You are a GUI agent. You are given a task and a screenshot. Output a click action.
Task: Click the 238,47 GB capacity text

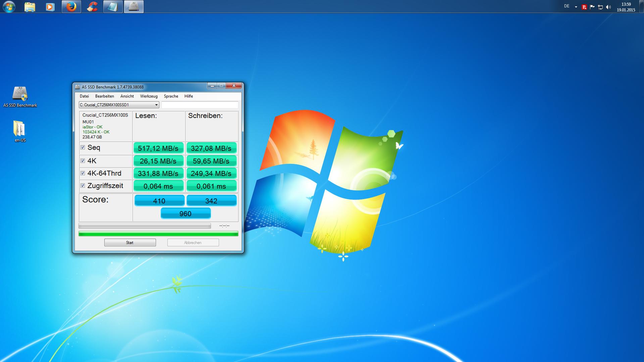92,137
